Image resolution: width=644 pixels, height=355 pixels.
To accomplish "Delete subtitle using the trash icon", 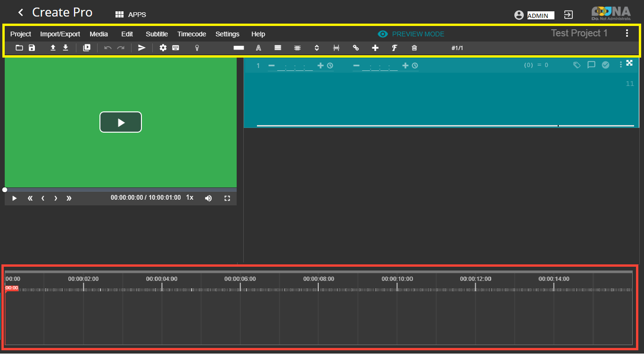I will [x=414, y=48].
